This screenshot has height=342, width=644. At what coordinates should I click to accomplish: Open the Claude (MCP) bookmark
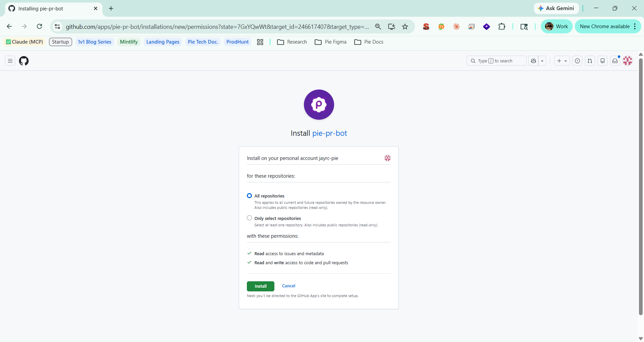click(x=24, y=42)
